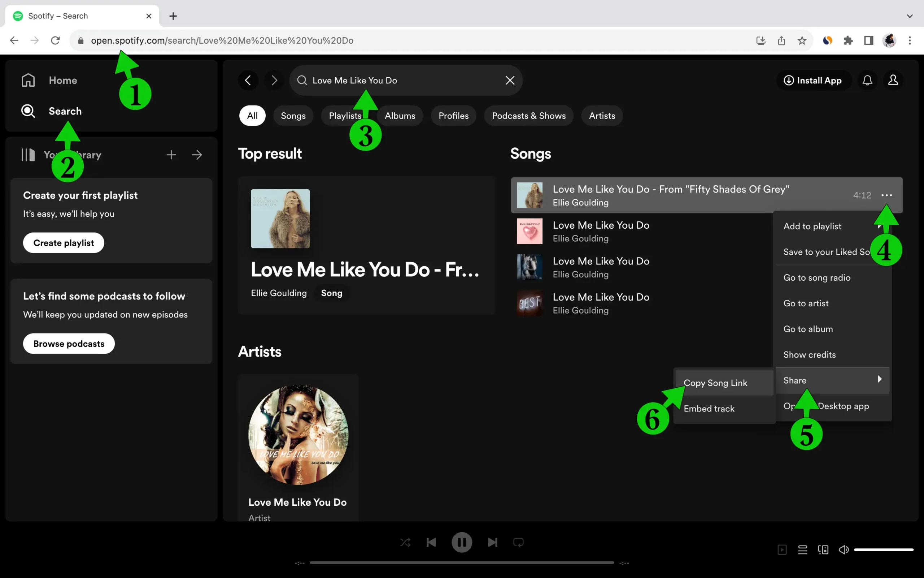Click Ellie Goulding link in Top result
This screenshot has height=578, width=924.
[x=279, y=293]
